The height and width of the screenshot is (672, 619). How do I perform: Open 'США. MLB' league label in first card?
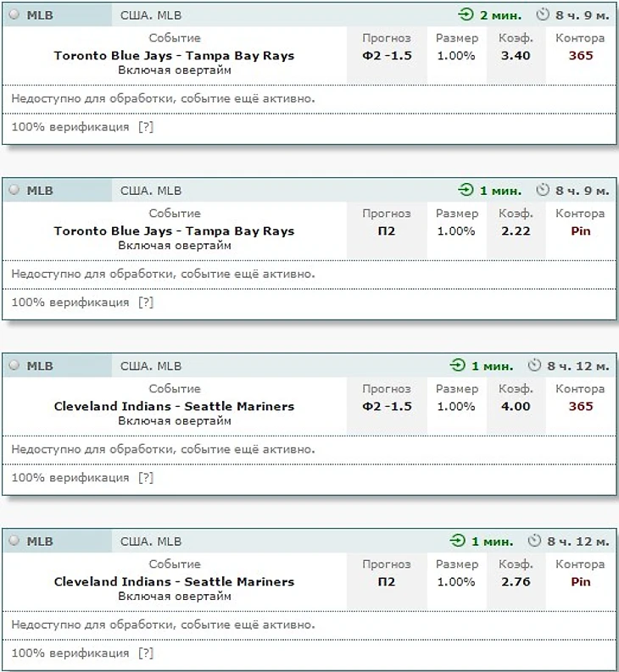tap(151, 15)
